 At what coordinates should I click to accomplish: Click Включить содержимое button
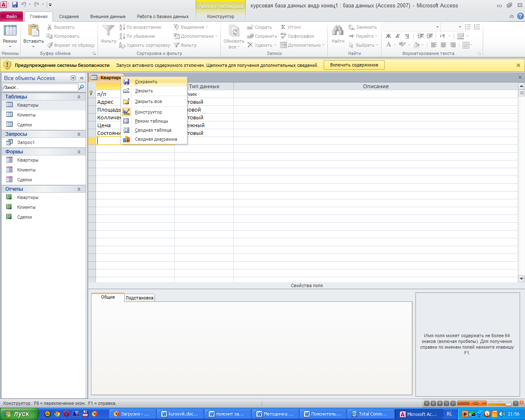(x=354, y=65)
